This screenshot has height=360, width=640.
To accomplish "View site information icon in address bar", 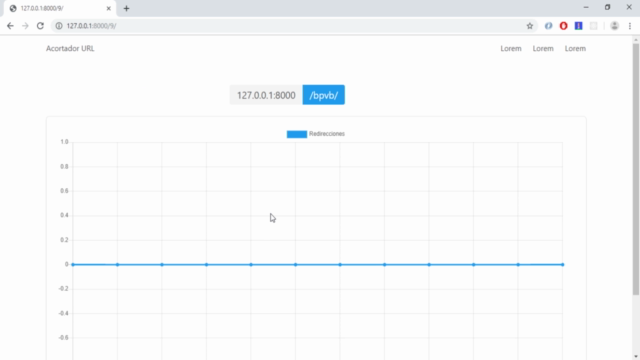I will (59, 26).
